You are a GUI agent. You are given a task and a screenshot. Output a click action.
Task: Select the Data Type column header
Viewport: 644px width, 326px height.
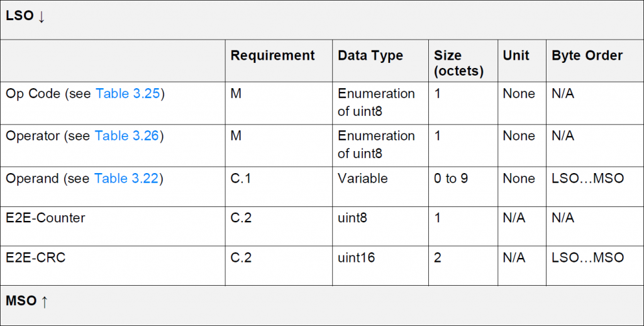[x=370, y=55]
